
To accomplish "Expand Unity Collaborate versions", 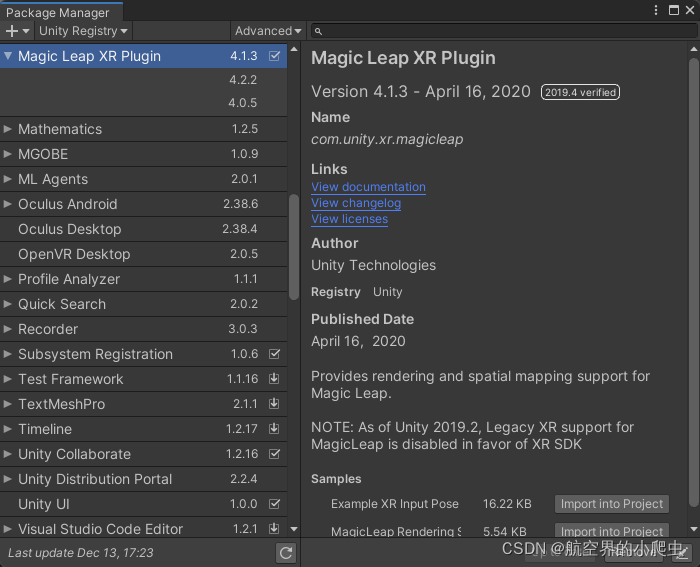I will (8, 454).
